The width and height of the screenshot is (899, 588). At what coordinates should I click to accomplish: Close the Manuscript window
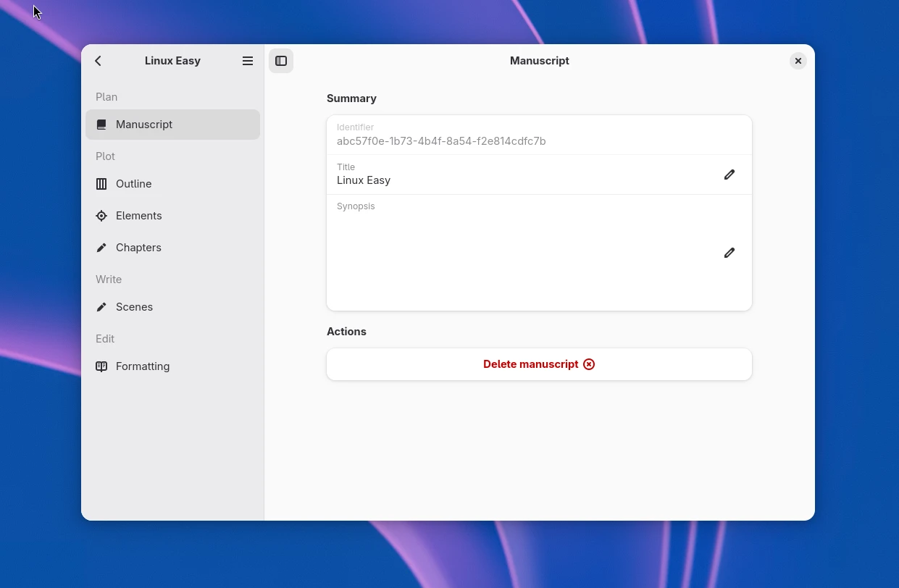pos(798,61)
